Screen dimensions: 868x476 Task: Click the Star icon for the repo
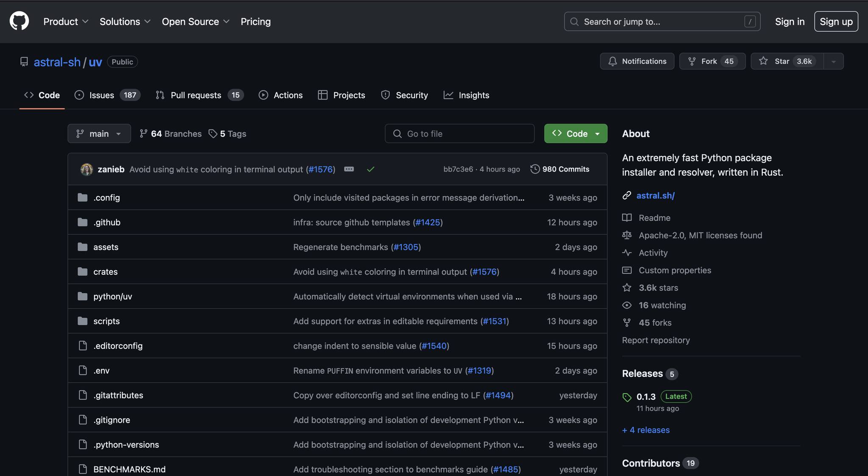point(763,61)
